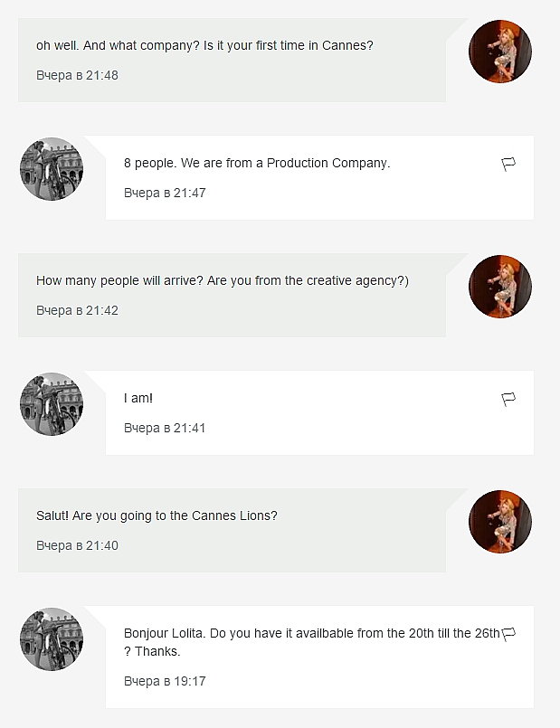Click the statue avatar next to 'I am!'
The width and height of the screenshot is (560, 728).
[x=52, y=404]
